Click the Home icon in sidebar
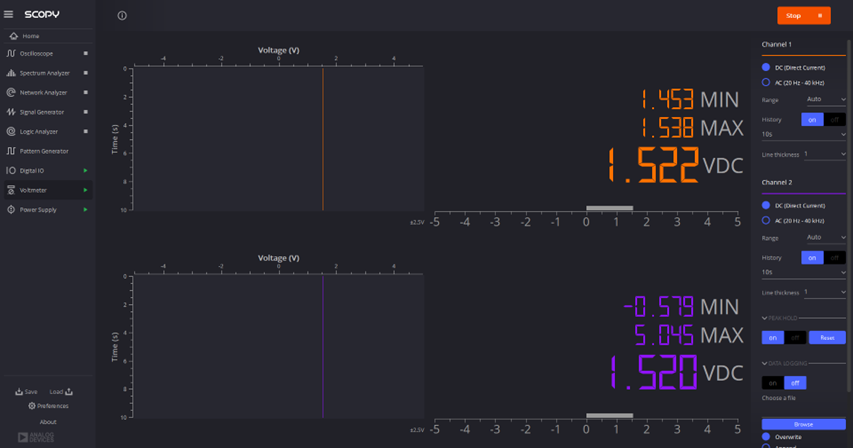 pos(14,36)
